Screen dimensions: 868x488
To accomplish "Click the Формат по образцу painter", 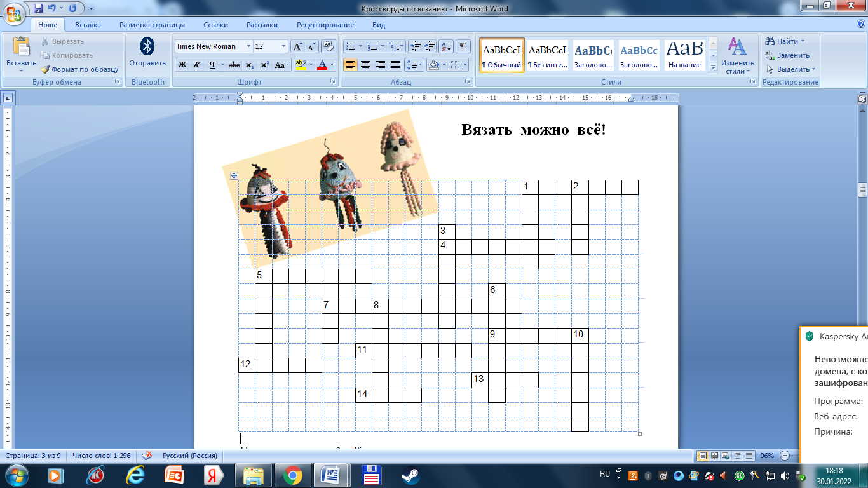I will [x=79, y=69].
